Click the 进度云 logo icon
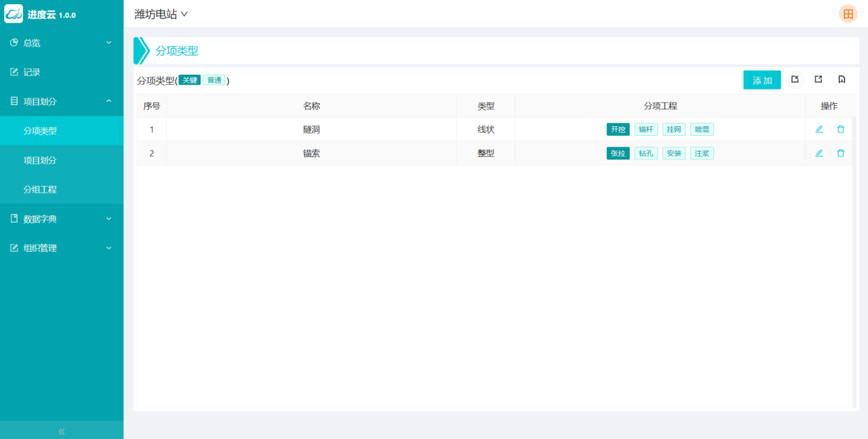The width and height of the screenshot is (868, 439). (14, 14)
